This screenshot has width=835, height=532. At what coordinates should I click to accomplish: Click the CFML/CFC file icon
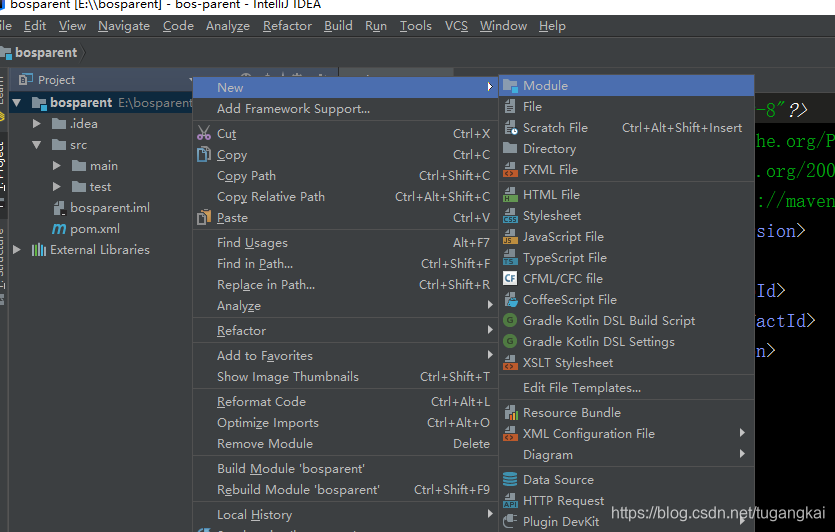[x=510, y=279]
